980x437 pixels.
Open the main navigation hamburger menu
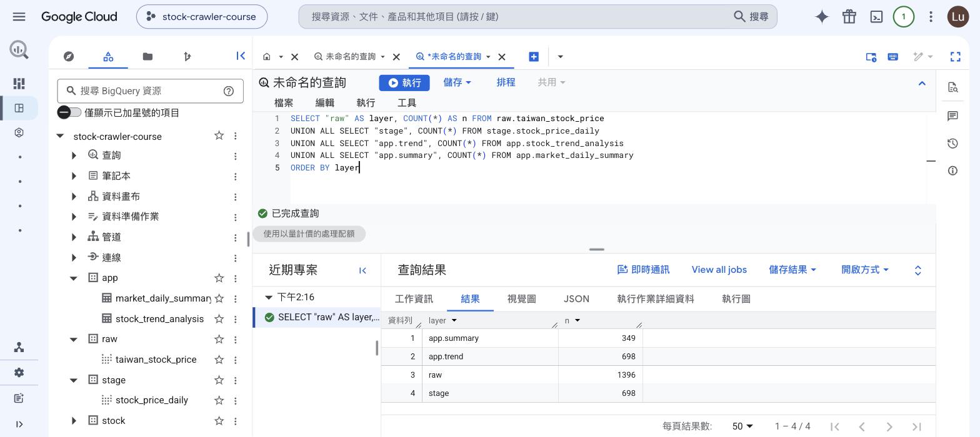pyautogui.click(x=19, y=17)
